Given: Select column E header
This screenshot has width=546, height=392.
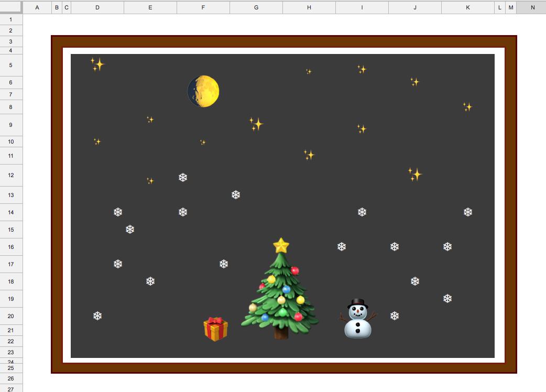Looking at the screenshot, I should tap(150, 7).
